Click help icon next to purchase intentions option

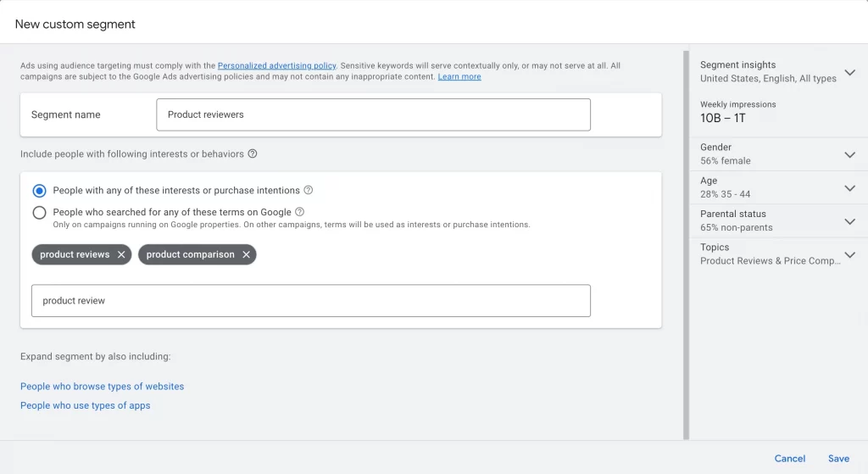309,191
